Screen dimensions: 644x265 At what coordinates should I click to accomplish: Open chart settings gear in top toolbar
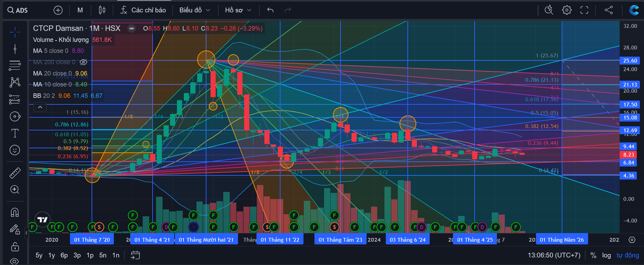[567, 10]
